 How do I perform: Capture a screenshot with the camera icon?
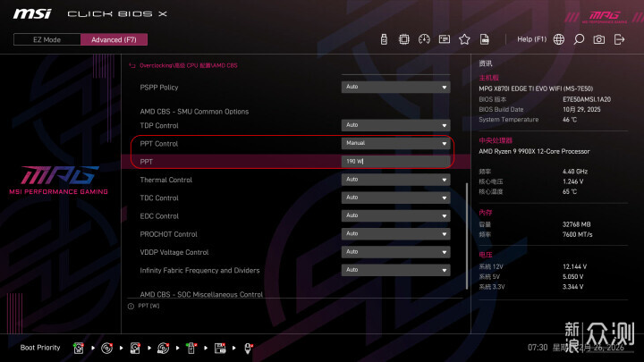point(598,39)
